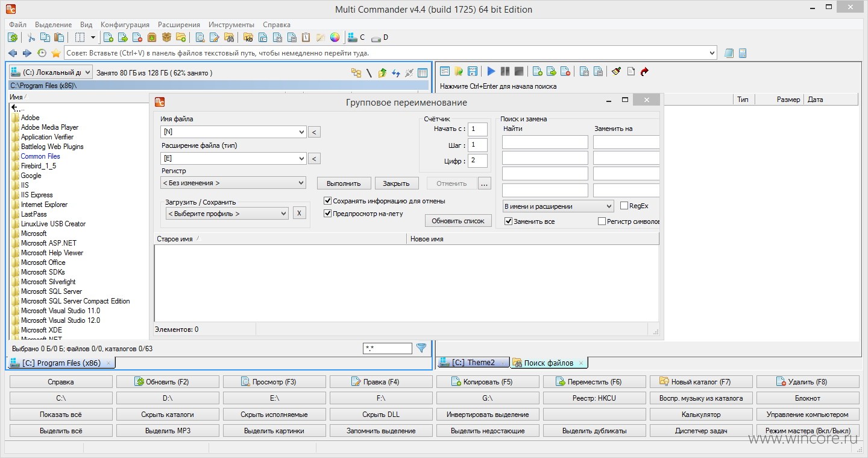The width and height of the screenshot is (868, 458).
Task: Toggle 'Сохранять информацию для отмены' checkbox
Action: tap(328, 201)
